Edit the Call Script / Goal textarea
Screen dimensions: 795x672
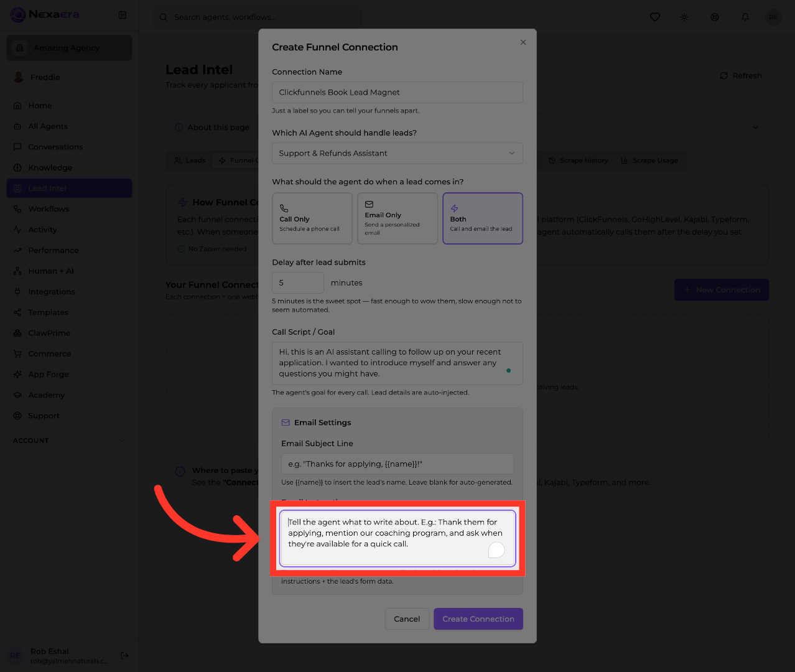(397, 363)
